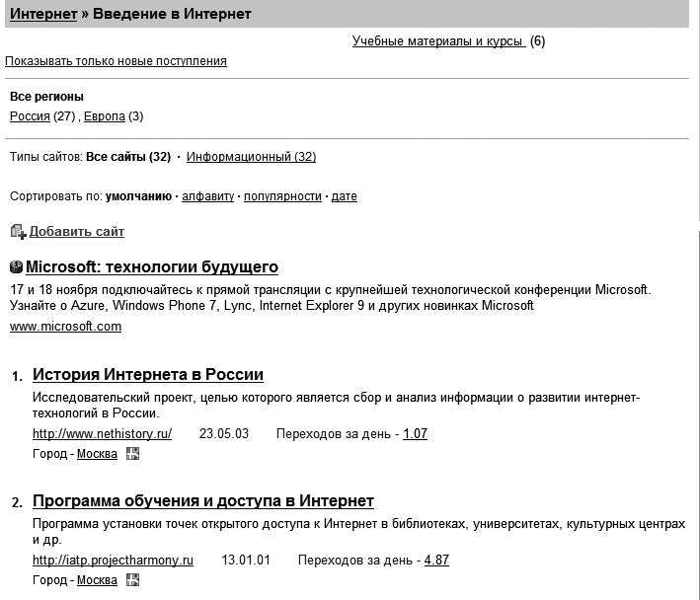The height and width of the screenshot is (600, 700).
Task: Sort listings by дате
Action: 345,196
